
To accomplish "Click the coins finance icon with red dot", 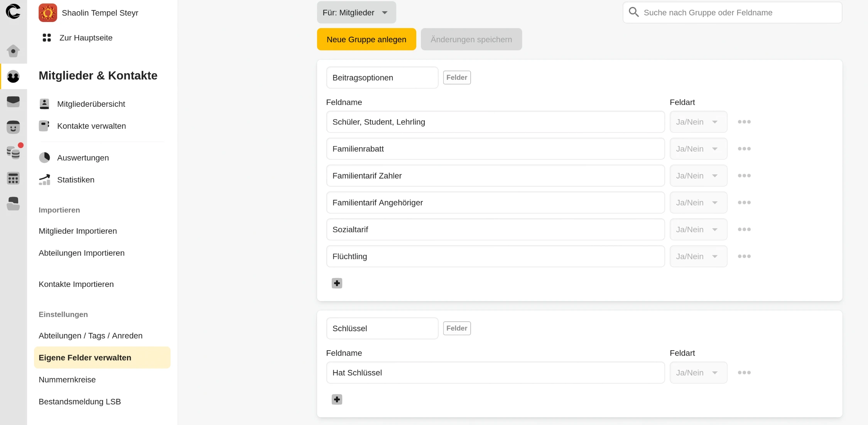I will [13, 152].
